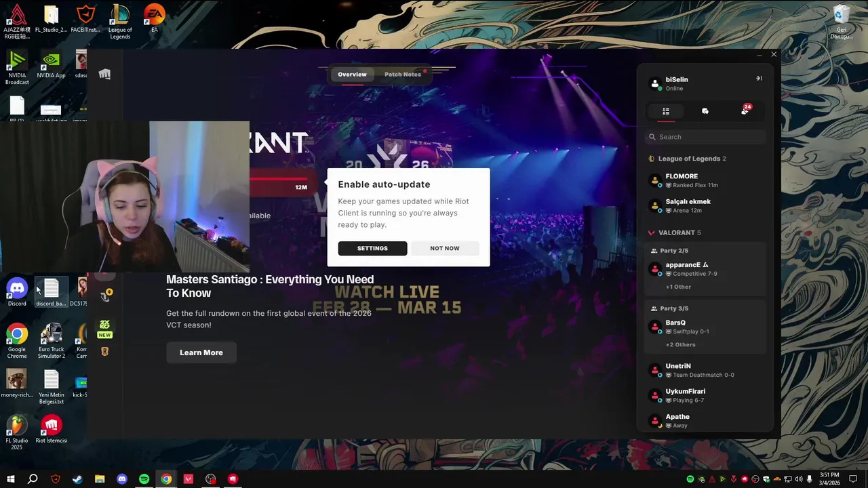Collapse the VALORANT friends group

coord(675,232)
